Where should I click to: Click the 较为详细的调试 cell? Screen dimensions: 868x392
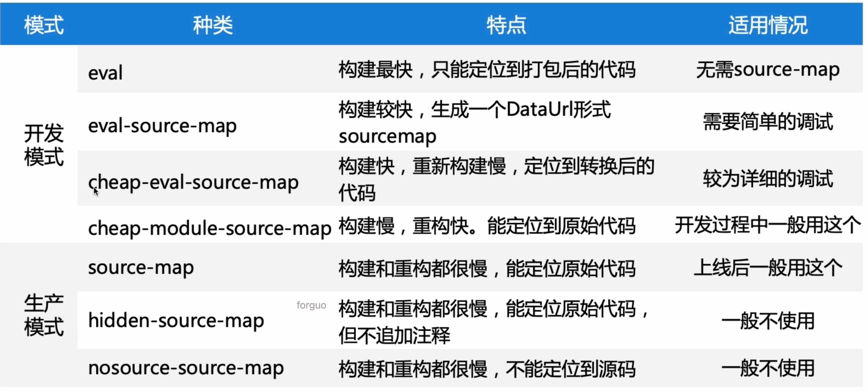point(768,179)
